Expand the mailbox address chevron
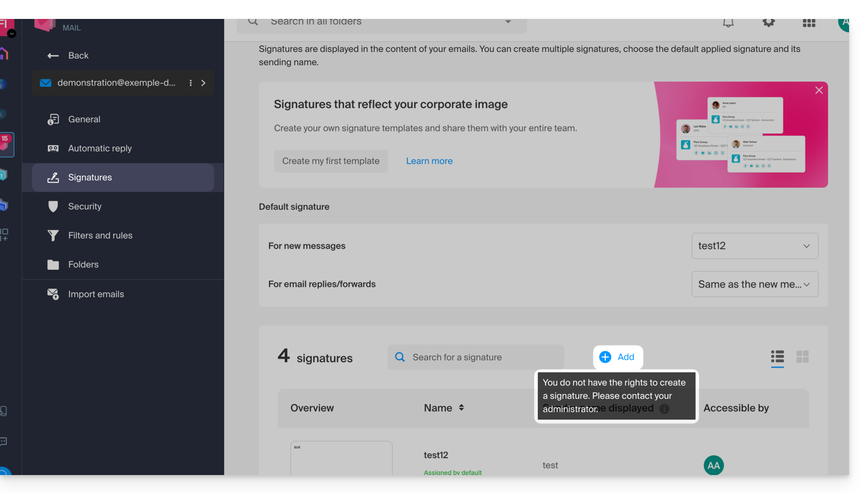Viewport: 868px width, 494px height. pos(203,83)
